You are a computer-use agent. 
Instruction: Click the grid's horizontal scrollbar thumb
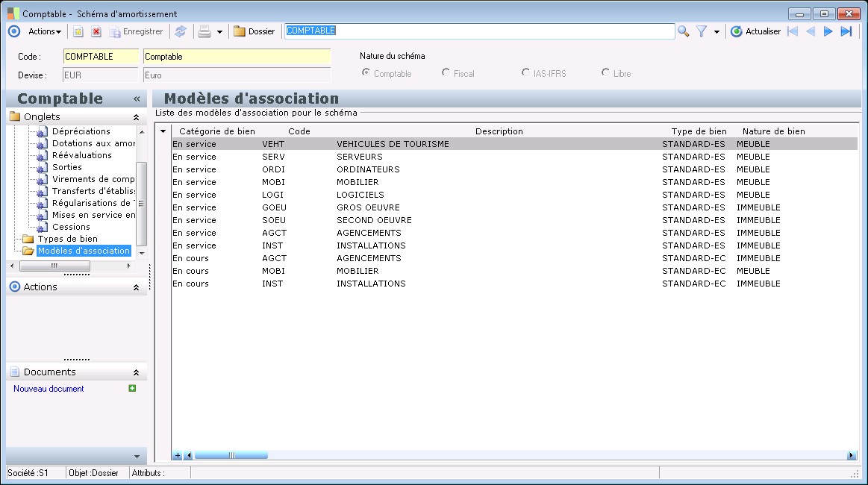tap(231, 455)
